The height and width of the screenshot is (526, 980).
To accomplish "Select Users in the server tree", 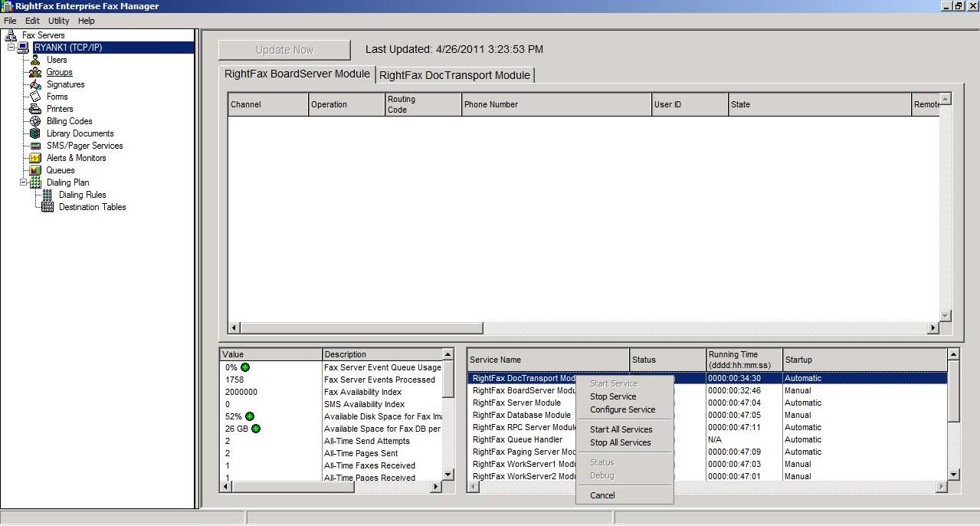I will click(x=57, y=60).
